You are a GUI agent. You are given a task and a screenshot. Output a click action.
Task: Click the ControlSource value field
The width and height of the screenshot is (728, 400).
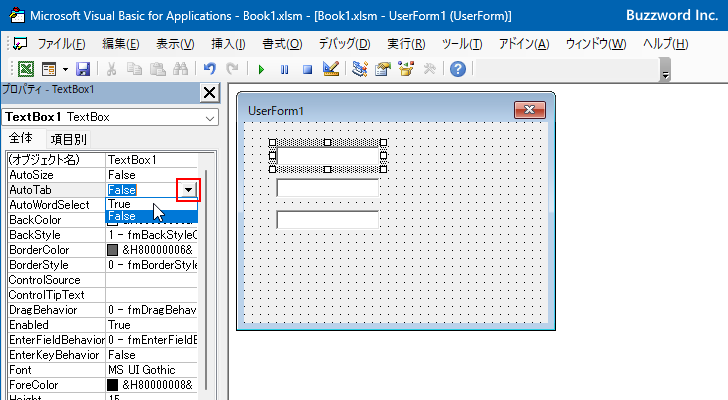pyautogui.click(x=152, y=280)
